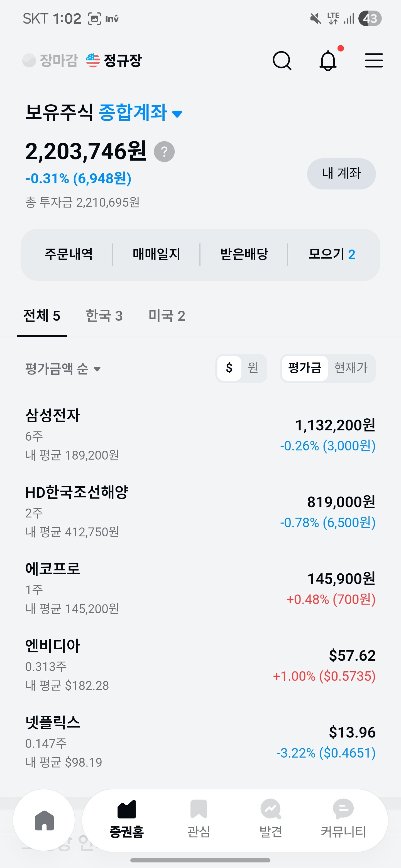
Task: Open notifications bell icon
Action: [328, 61]
